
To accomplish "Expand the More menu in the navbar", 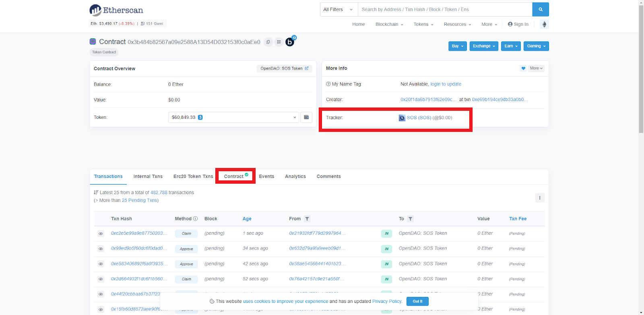I will pos(489,24).
